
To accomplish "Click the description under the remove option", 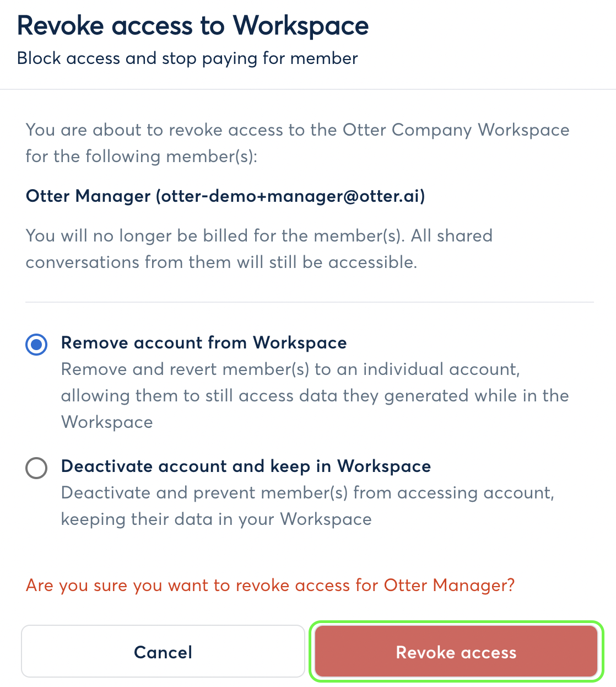I will (315, 395).
